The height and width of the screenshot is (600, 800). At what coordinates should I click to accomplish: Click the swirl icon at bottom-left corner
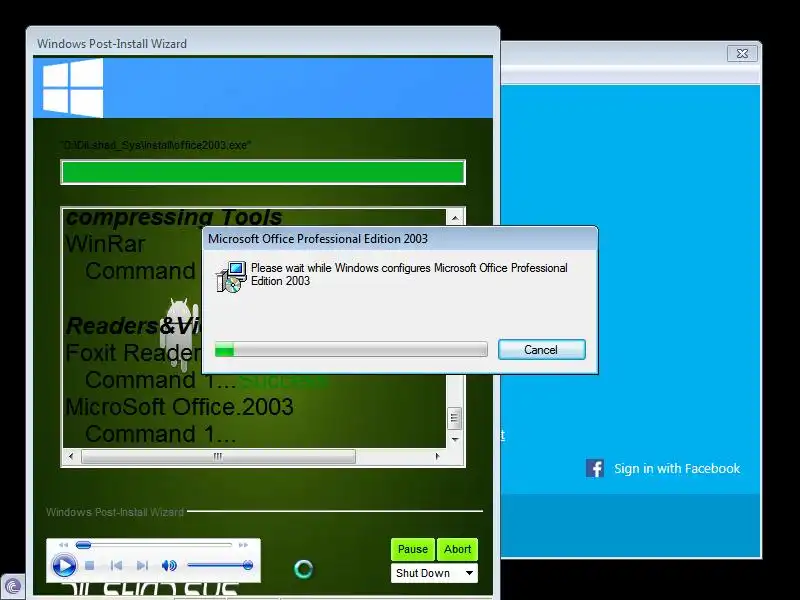click(x=12, y=586)
